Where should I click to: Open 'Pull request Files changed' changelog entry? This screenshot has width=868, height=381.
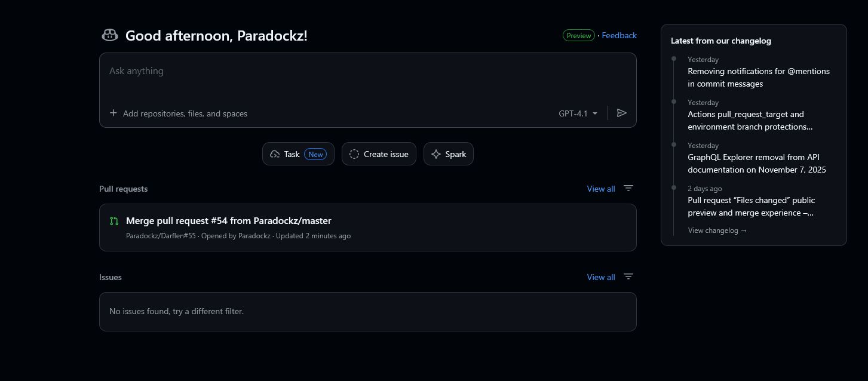pos(751,207)
